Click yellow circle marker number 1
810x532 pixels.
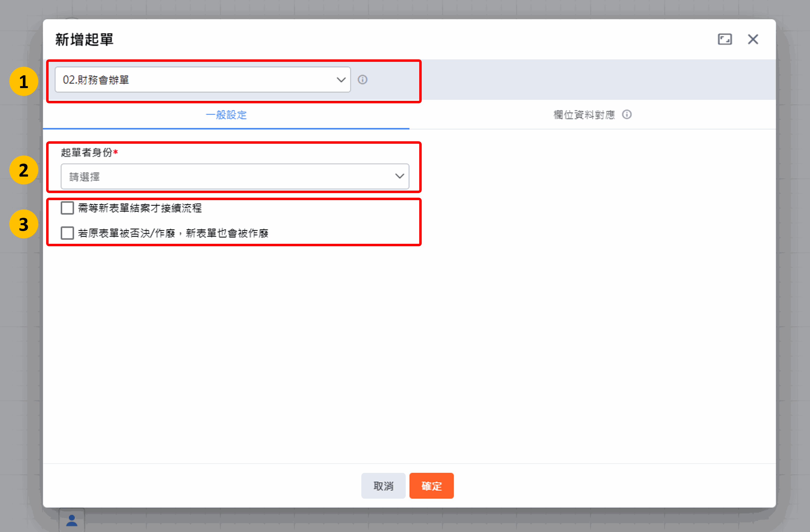(x=24, y=81)
